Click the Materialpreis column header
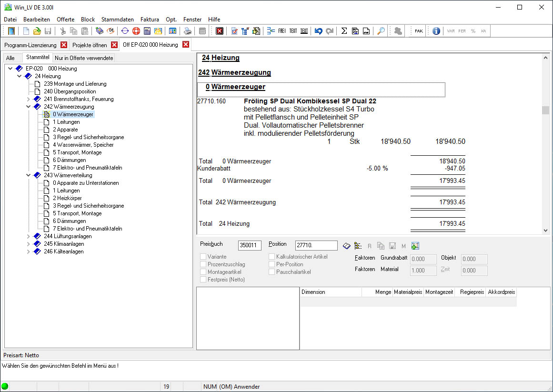The height and width of the screenshot is (392, 553). tap(408, 292)
